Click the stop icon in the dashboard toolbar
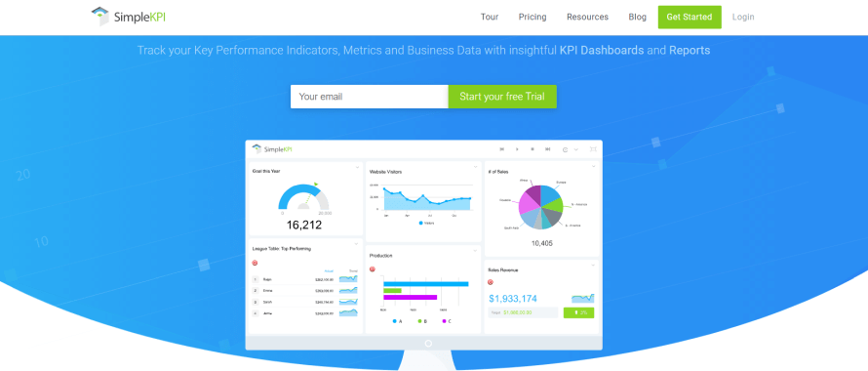This screenshot has width=868, height=371. [532, 149]
